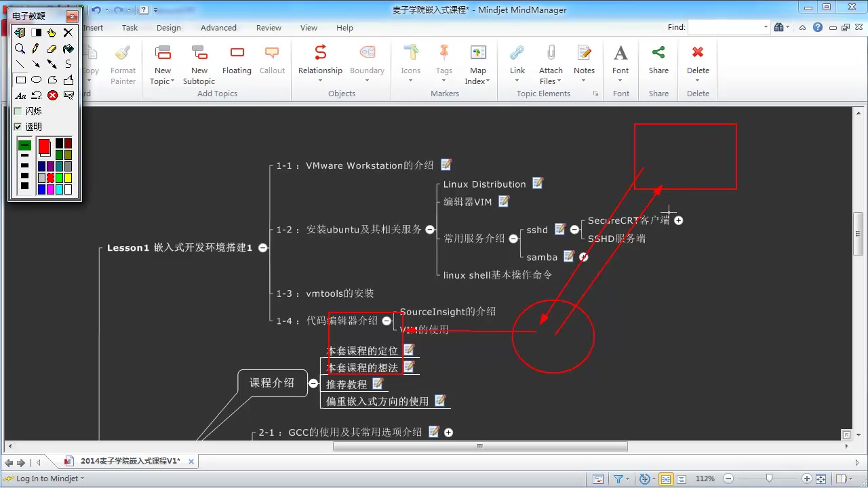Open note icon beside Linux Distribution topic
Image resolution: width=868 pixels, height=488 pixels.
click(x=538, y=183)
